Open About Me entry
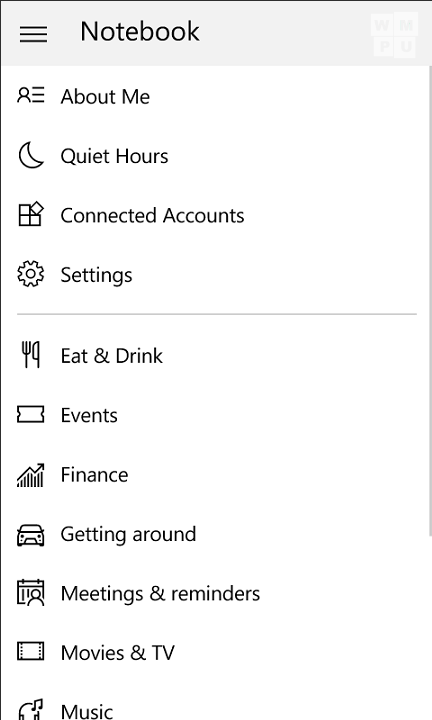Screen dimensions: 432x720 point(105,96)
